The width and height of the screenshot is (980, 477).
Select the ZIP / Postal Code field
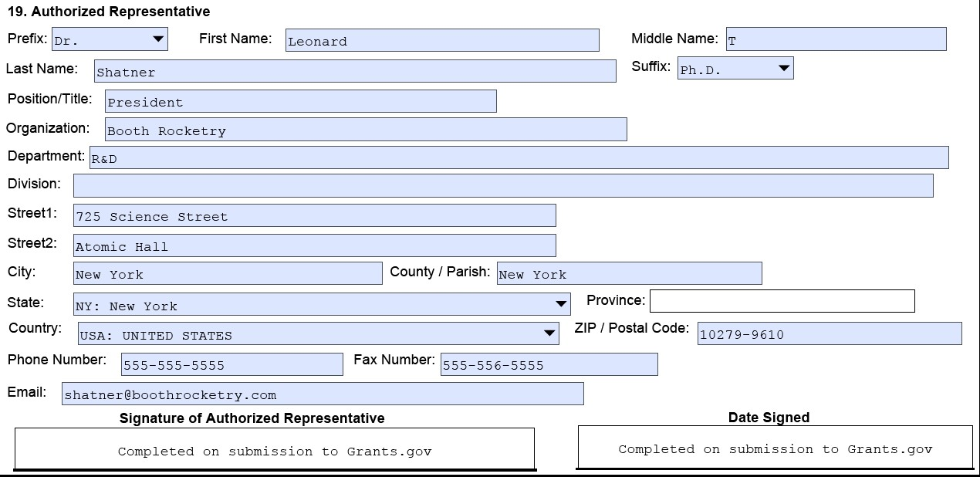(x=830, y=333)
